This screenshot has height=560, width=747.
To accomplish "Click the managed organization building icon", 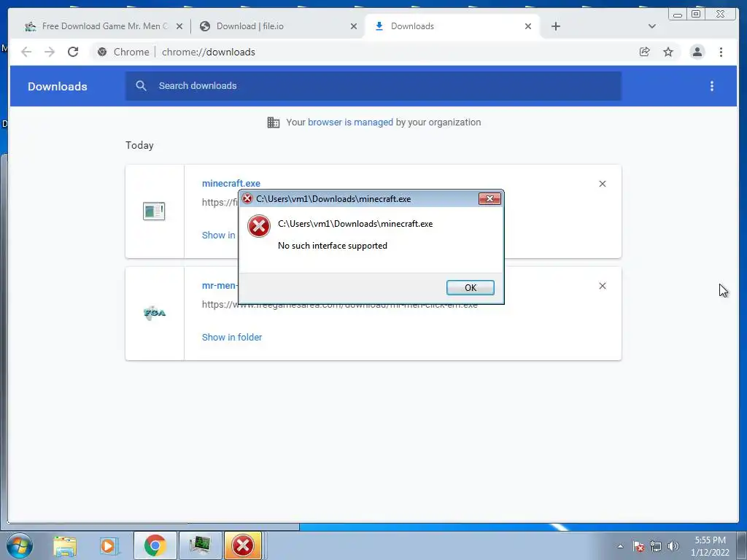I will pyautogui.click(x=273, y=122).
